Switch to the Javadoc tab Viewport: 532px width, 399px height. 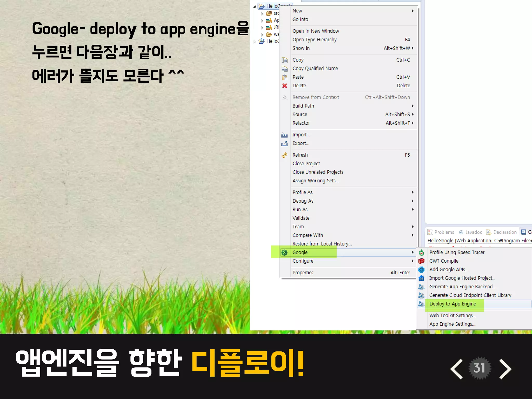pyautogui.click(x=470, y=232)
